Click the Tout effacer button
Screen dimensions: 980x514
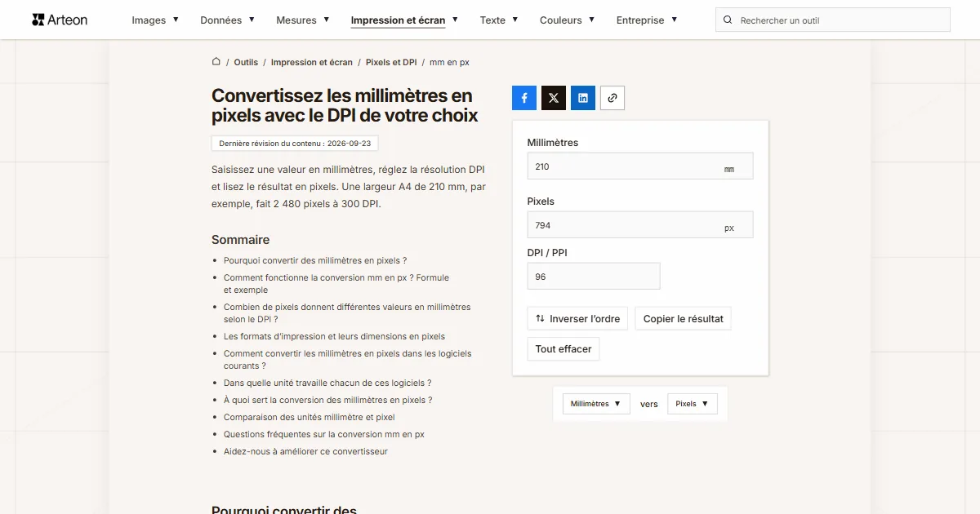coord(563,349)
